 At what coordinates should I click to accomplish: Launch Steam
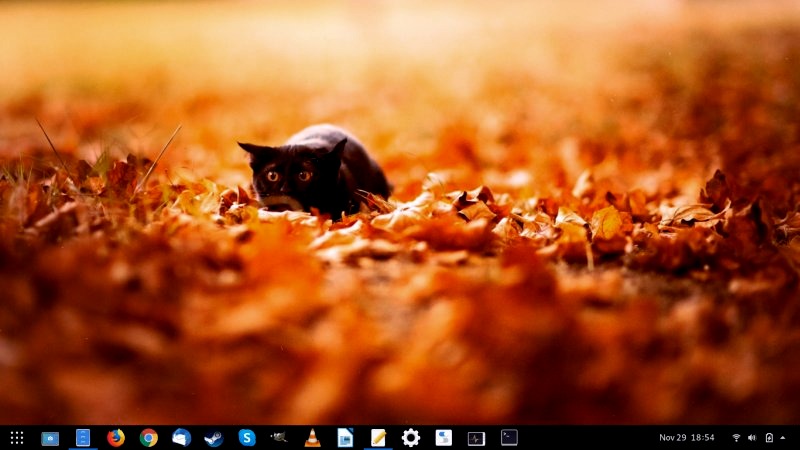[x=214, y=438]
